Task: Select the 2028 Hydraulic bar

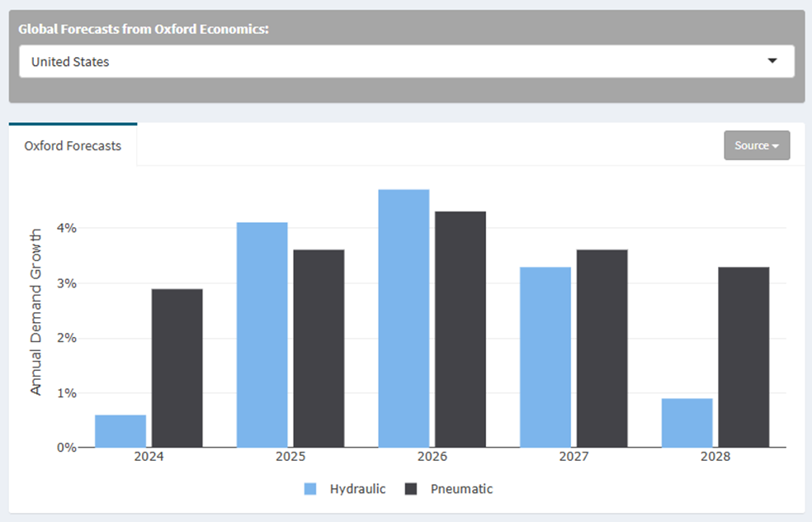Action: (x=687, y=423)
